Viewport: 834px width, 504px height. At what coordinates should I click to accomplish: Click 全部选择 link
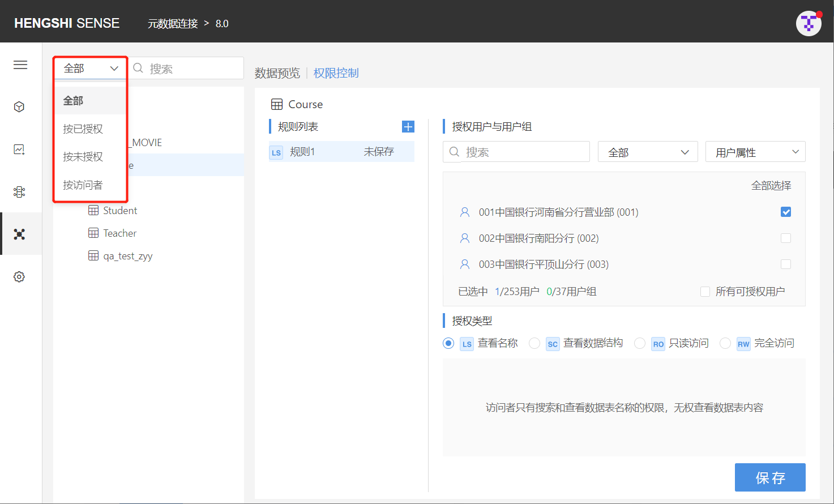(x=771, y=186)
